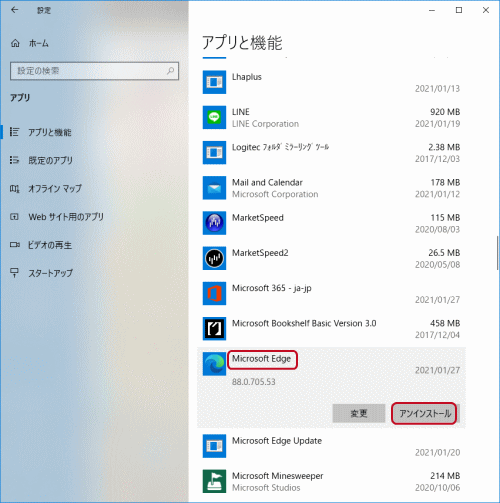Click the search magnifier icon
The image size is (500, 503).
click(170, 71)
